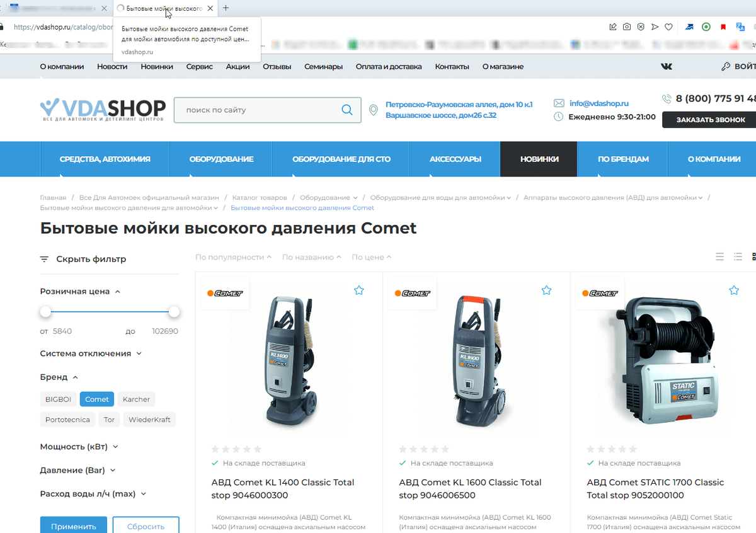Screen dimensions: 756x533
Task: Click the maximum price slider handle
Action: [175, 312]
